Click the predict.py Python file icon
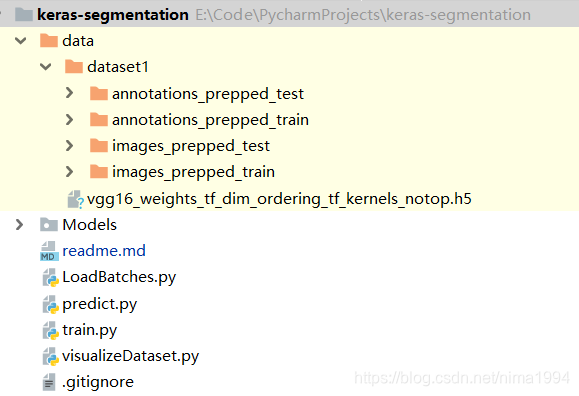Viewport: 579px width, 396px height. 51,304
